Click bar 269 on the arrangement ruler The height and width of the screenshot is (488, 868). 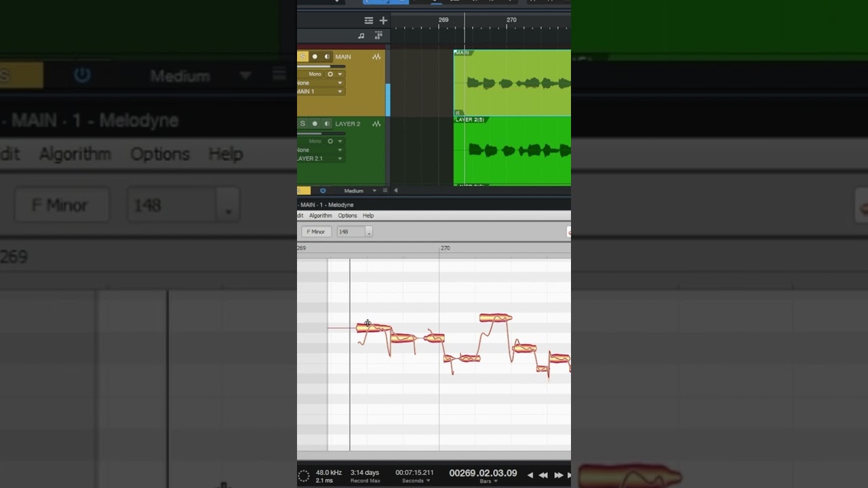point(443,20)
